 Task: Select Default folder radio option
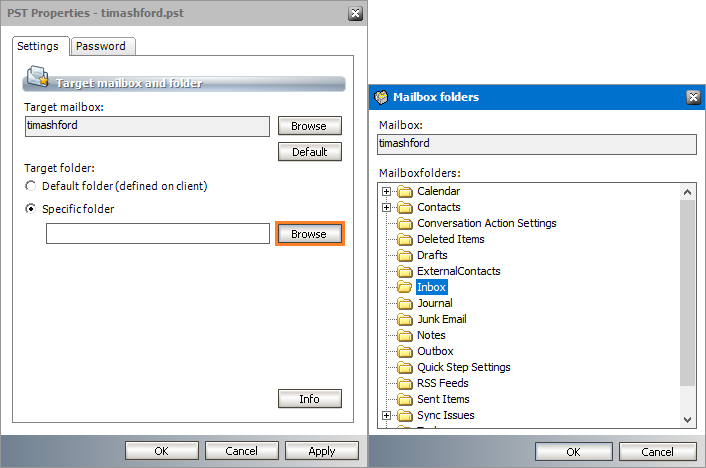32,186
